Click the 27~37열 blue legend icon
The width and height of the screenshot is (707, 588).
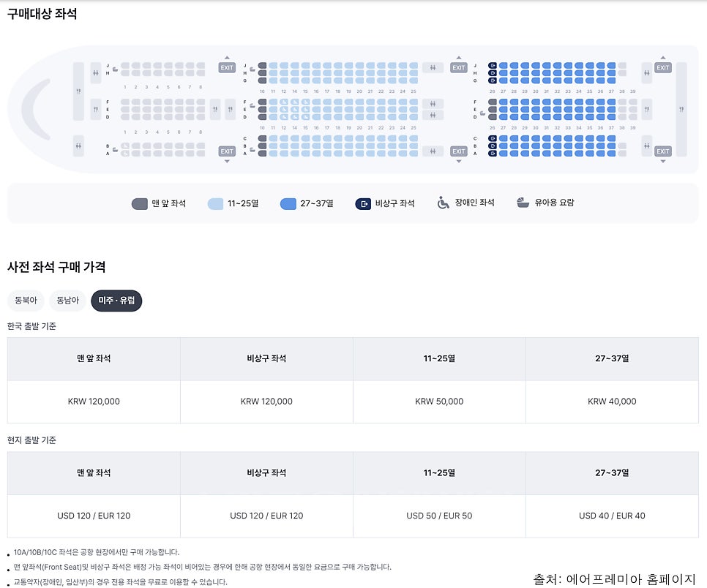287,203
